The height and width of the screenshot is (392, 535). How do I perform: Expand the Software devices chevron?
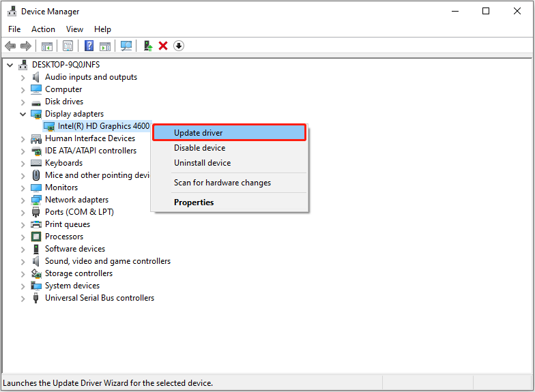click(23, 250)
